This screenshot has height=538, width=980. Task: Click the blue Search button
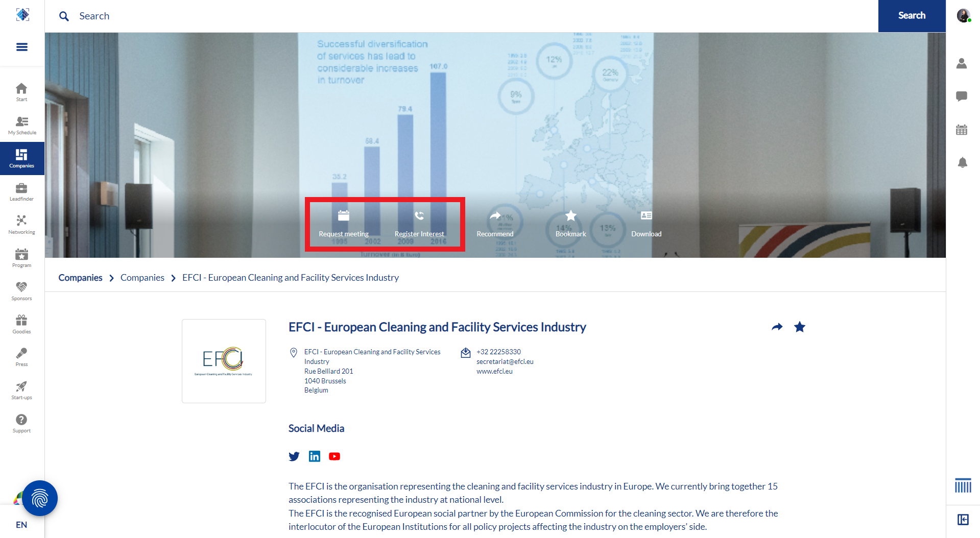912,16
